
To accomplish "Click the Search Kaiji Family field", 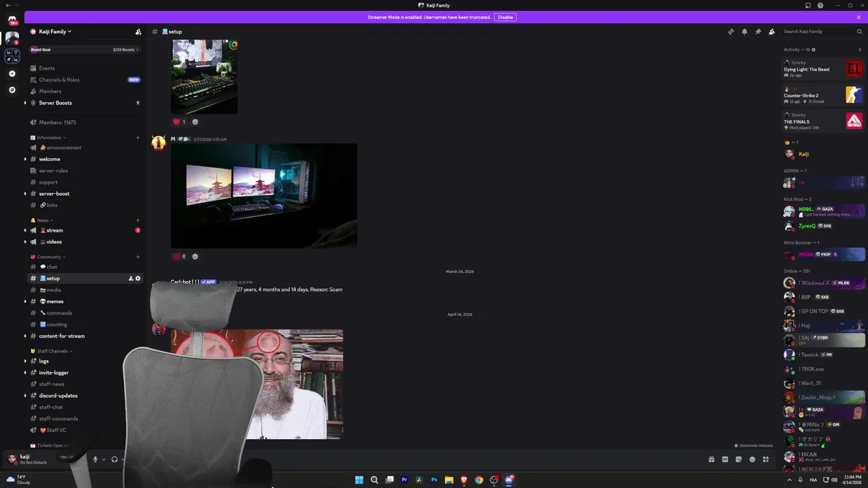I will point(821,32).
